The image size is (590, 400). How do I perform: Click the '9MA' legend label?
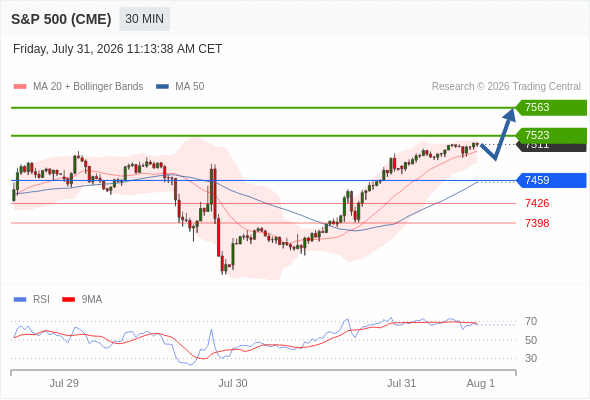coord(92,300)
